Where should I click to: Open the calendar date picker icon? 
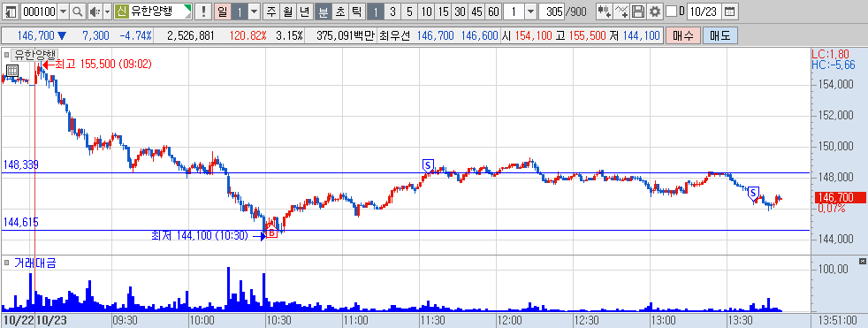pyautogui.click(x=730, y=11)
